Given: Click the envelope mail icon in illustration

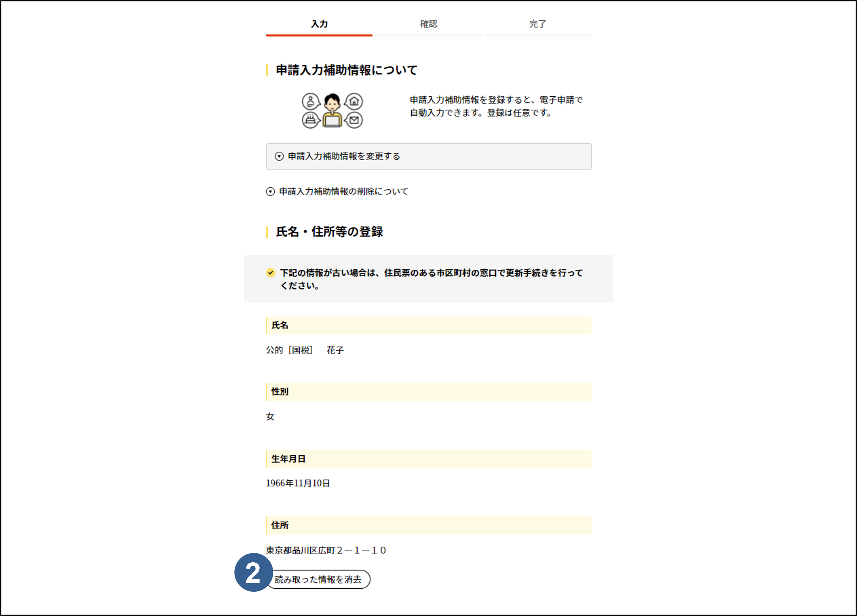Looking at the screenshot, I should point(354,120).
